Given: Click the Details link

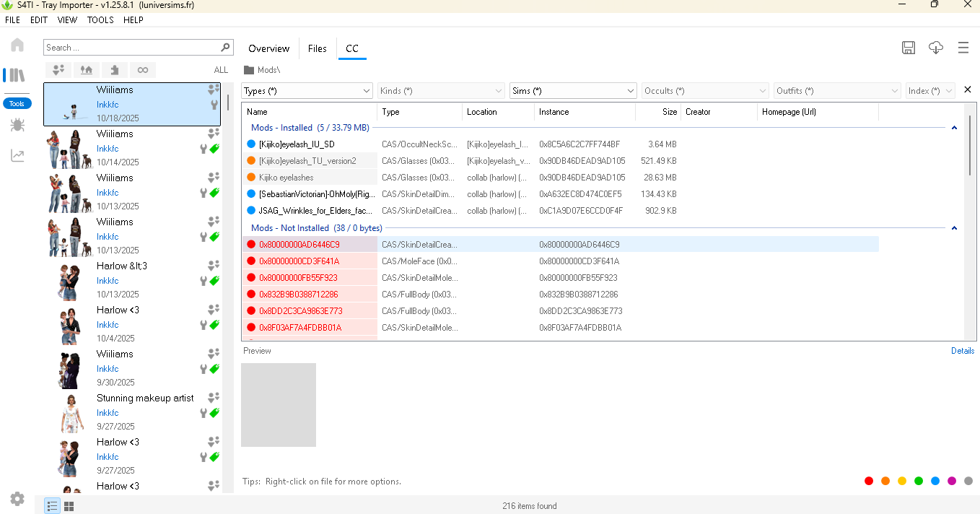Looking at the screenshot, I should (962, 351).
